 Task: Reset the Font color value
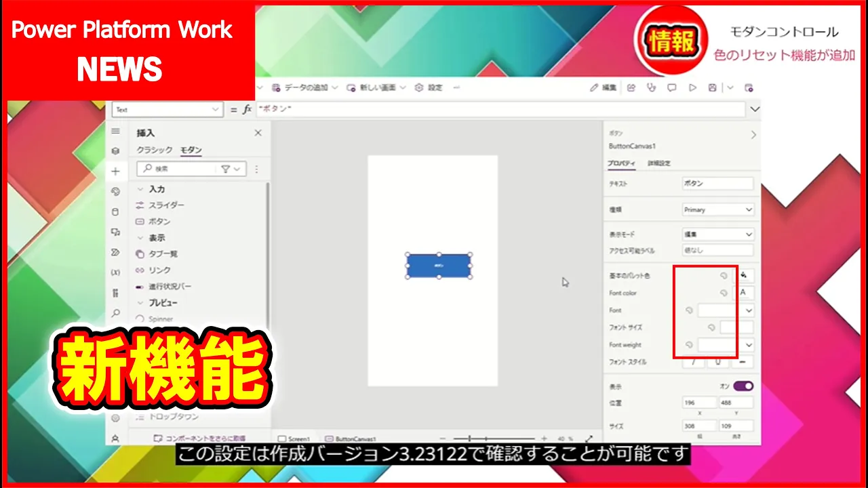click(x=724, y=293)
